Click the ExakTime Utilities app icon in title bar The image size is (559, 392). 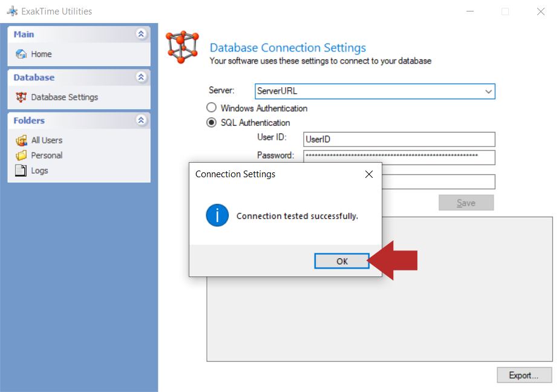pyautogui.click(x=13, y=11)
